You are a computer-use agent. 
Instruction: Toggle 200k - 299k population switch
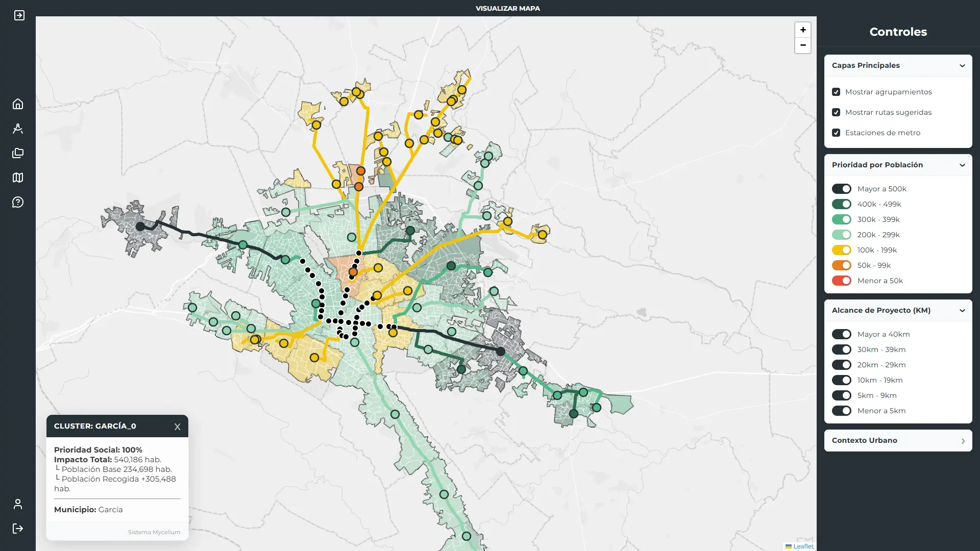[x=842, y=235]
